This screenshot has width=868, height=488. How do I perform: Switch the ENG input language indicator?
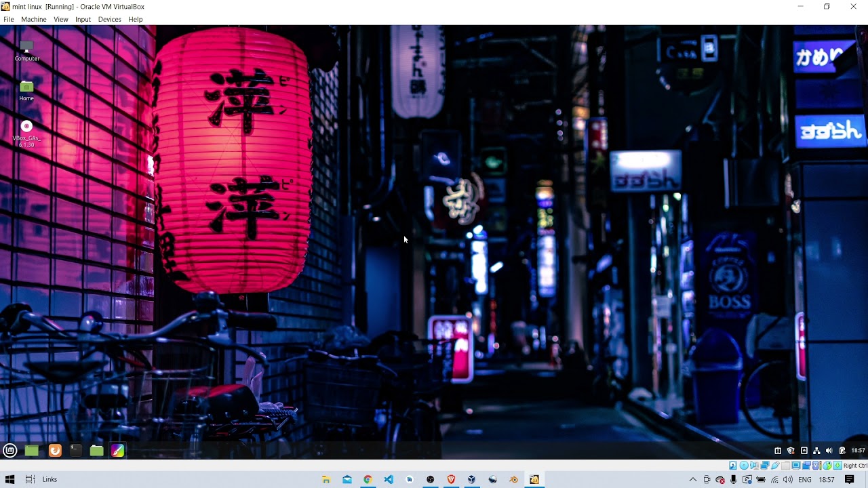tap(805, 479)
